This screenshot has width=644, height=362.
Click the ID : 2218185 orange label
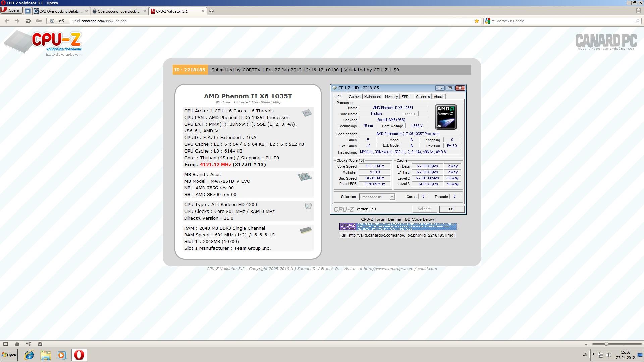(190, 70)
